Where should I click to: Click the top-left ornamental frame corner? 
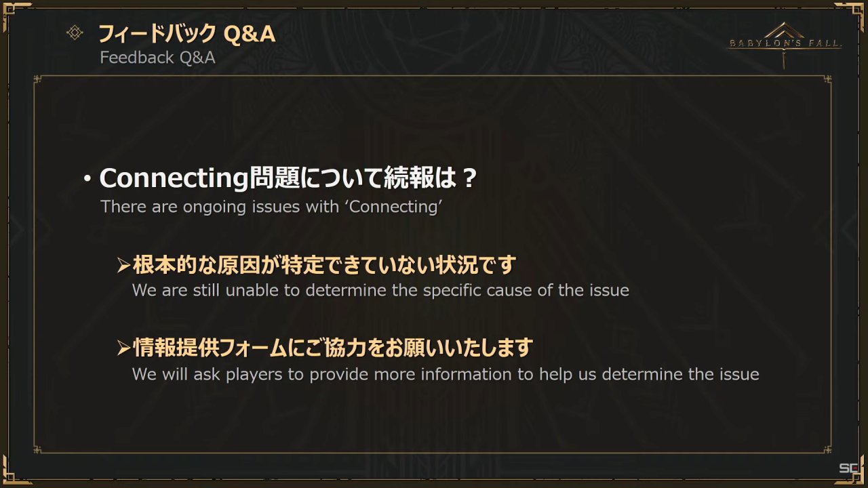tap(15, 15)
